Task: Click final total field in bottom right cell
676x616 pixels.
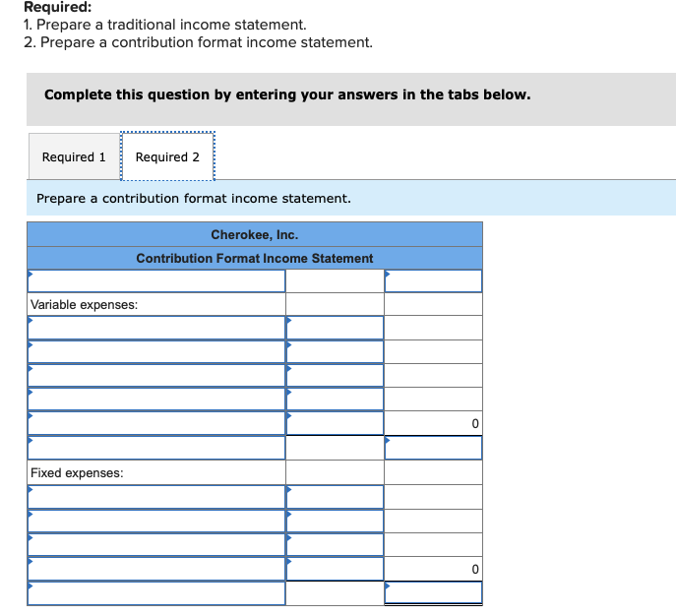Action: 433,593
